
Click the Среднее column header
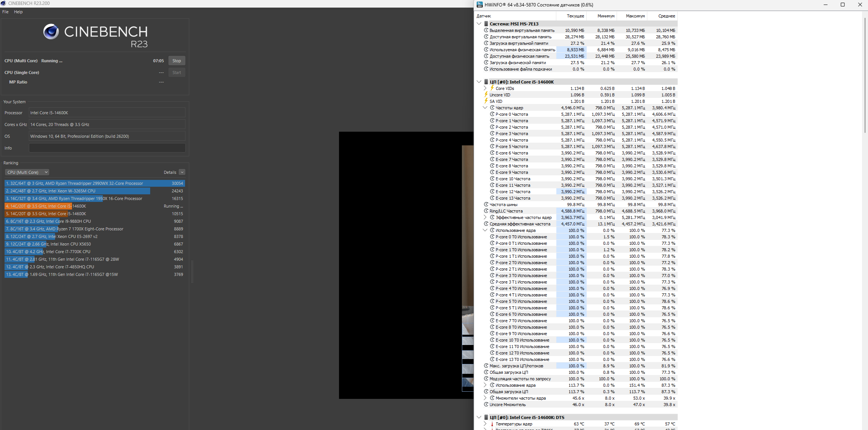pos(662,16)
